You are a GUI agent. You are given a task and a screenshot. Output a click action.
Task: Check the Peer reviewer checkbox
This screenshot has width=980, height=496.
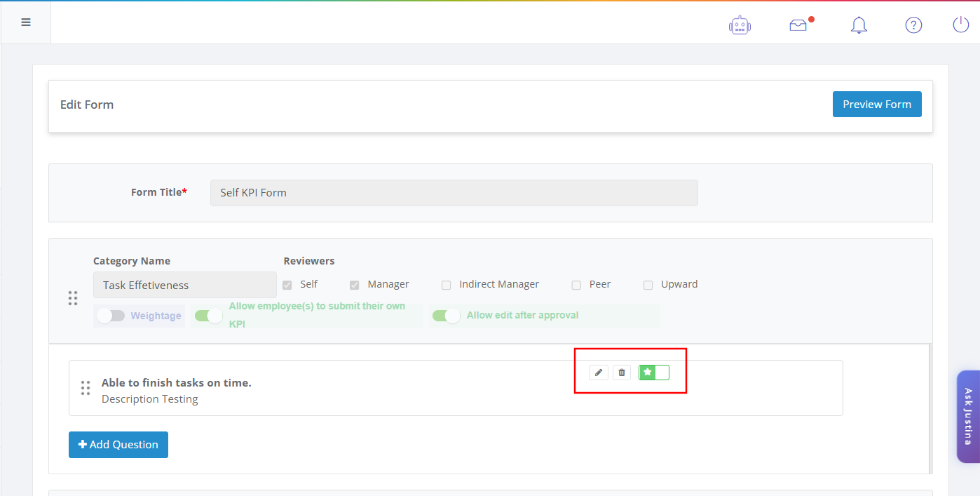click(x=576, y=285)
